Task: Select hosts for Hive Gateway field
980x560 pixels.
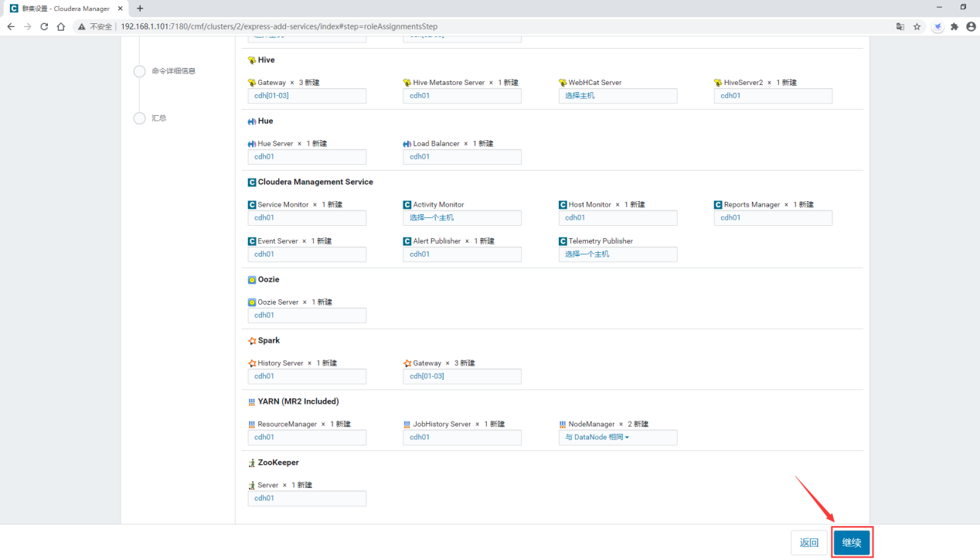Action: click(x=307, y=96)
